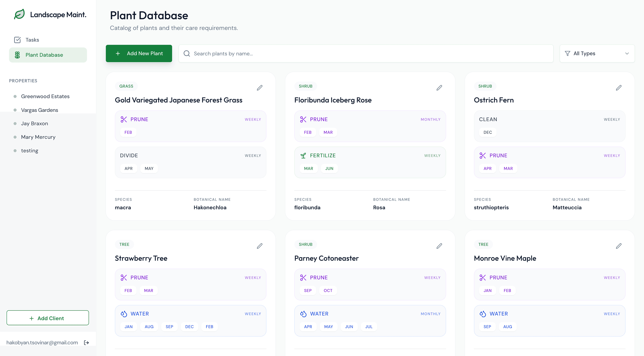Click the edit pencil on Gold Variegated Japanese Forest Grass
Image resolution: width=644 pixels, height=356 pixels.
(x=259, y=88)
